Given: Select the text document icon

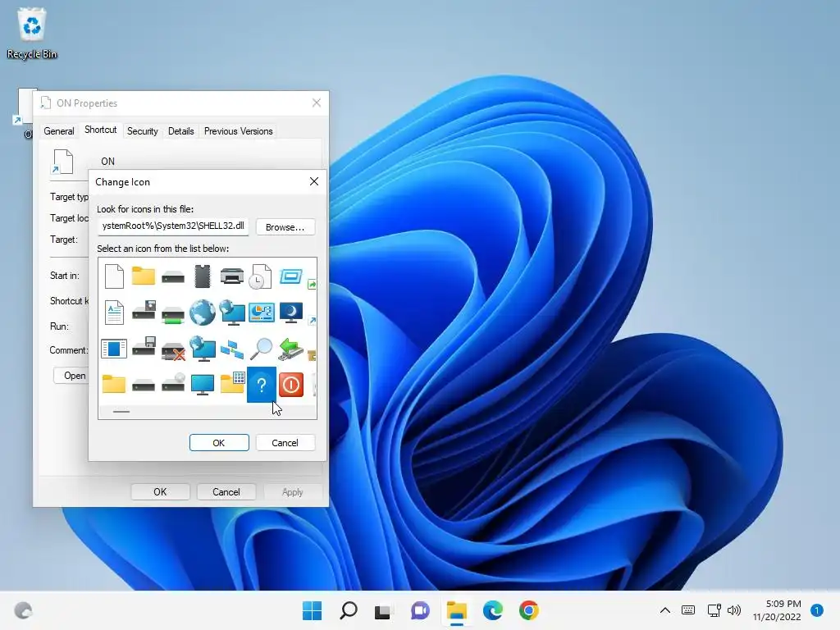Looking at the screenshot, I should click(114, 313).
